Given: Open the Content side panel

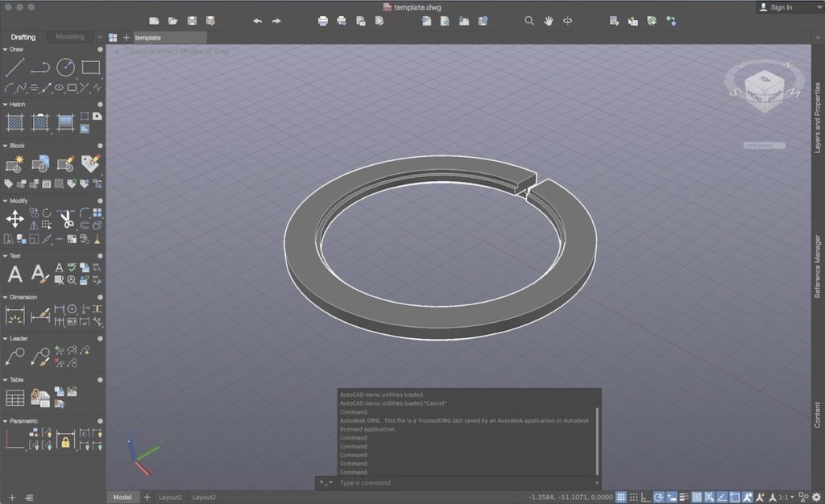Looking at the screenshot, I should click(x=817, y=415).
